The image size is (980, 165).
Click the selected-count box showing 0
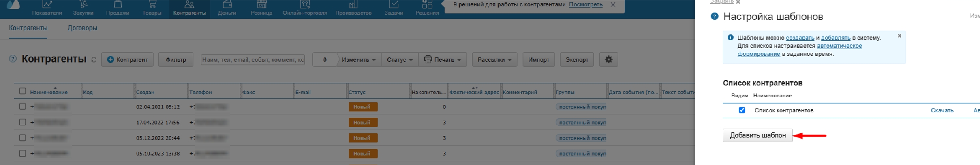pyautogui.click(x=325, y=59)
